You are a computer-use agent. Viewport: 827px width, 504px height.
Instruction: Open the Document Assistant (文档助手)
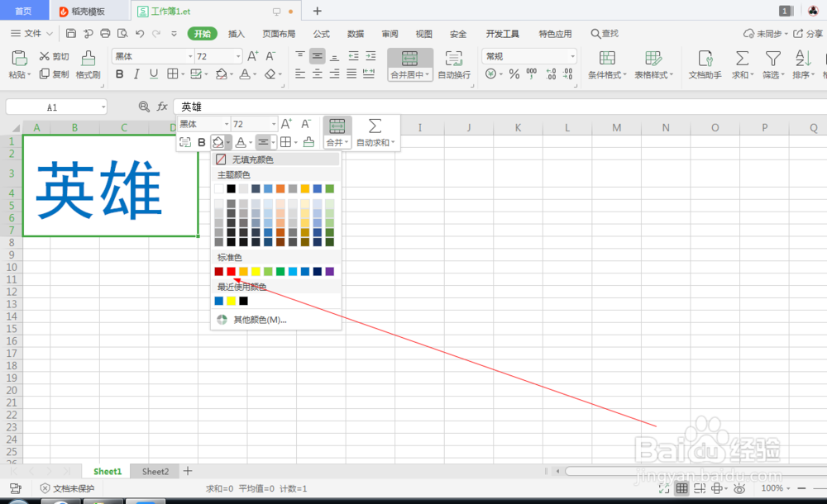705,64
